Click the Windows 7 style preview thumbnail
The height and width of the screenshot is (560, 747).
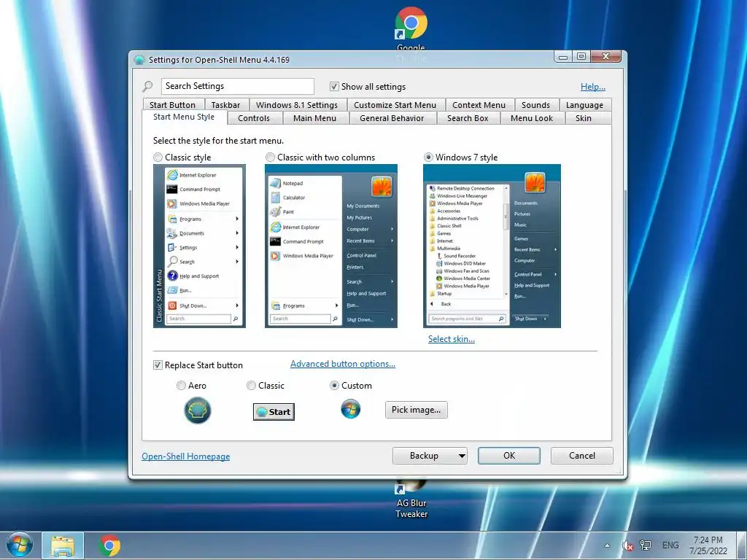point(492,246)
